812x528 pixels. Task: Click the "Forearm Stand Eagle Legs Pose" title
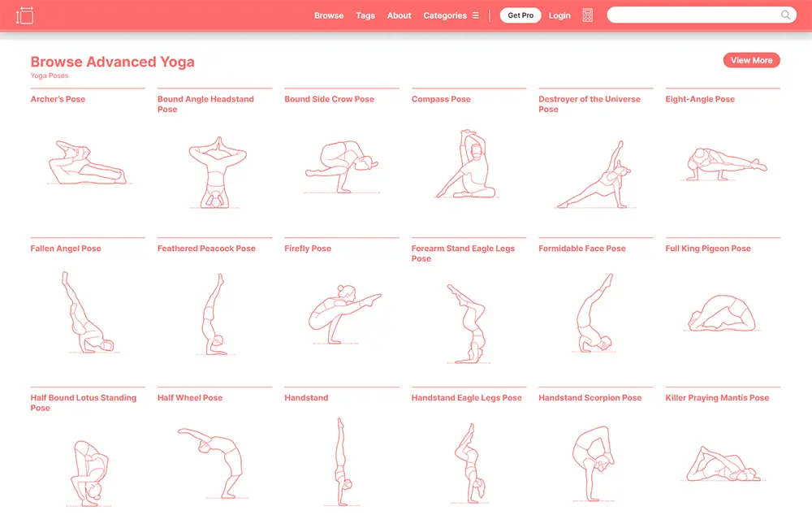(463, 253)
